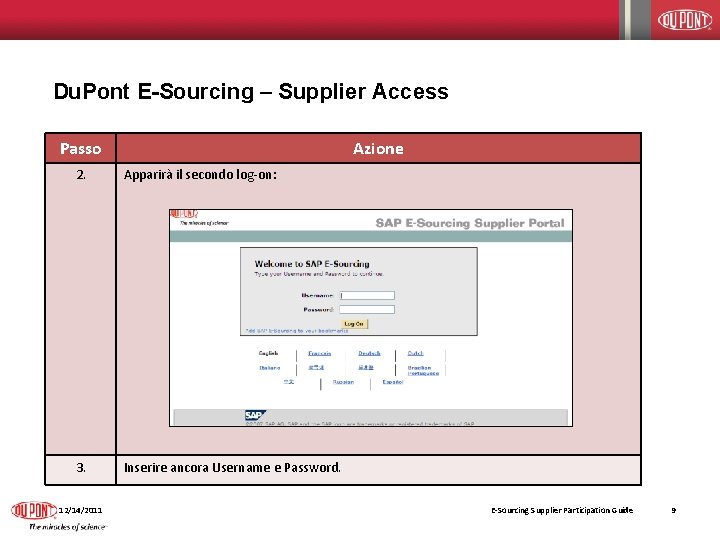Click the 'Azione' column header
The width and height of the screenshot is (720, 540).
tap(378, 148)
